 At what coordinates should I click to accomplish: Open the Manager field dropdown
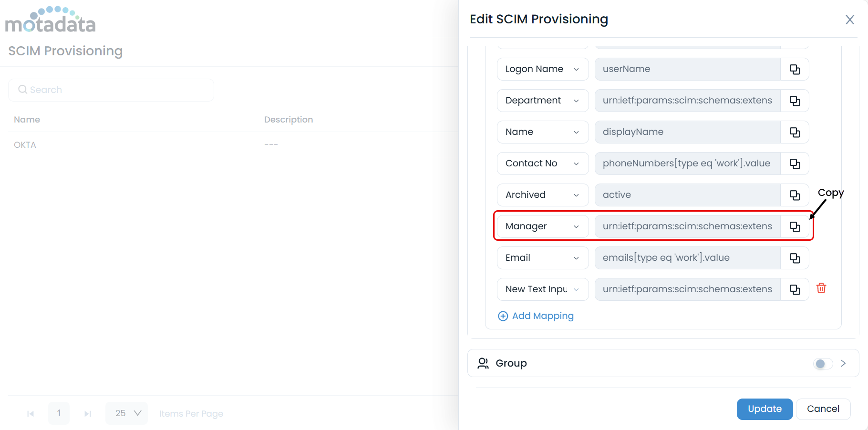[543, 226]
